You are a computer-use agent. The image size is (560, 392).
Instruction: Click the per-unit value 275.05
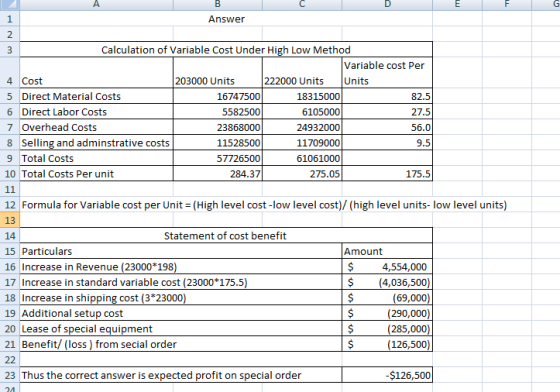tap(302, 174)
